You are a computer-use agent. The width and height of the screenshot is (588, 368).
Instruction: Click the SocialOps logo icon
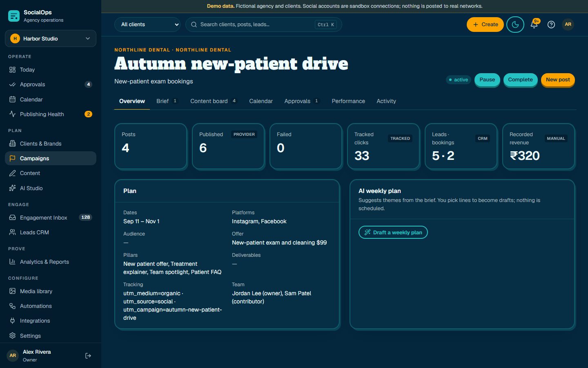tap(14, 16)
